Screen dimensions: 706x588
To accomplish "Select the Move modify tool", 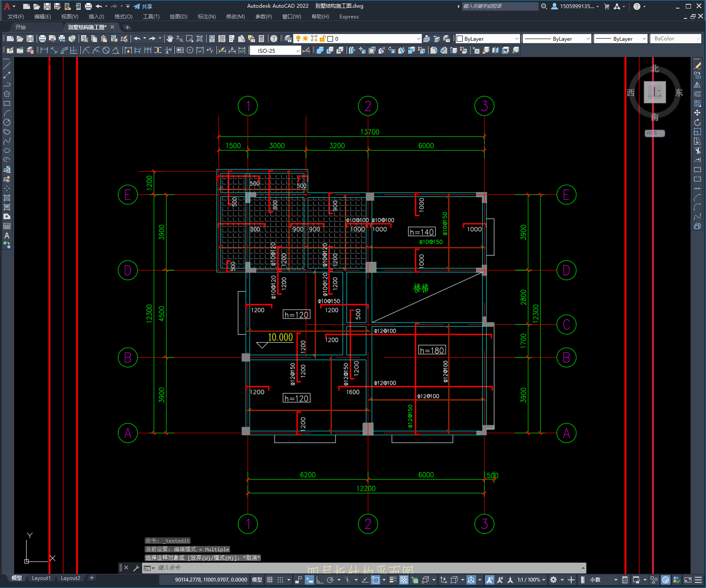I will pos(697,113).
